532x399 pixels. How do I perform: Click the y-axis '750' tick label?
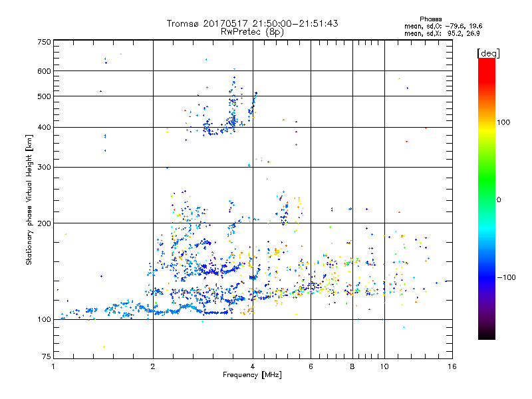point(44,42)
